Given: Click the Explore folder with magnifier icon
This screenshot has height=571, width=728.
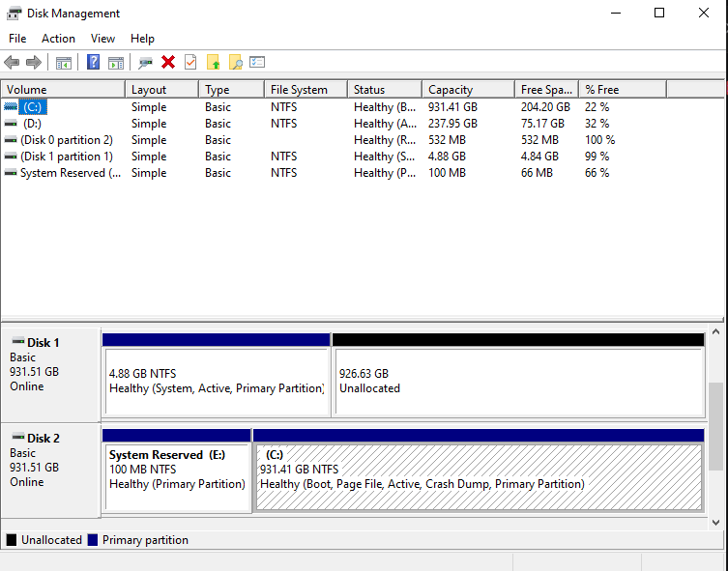Looking at the screenshot, I should point(236,62).
